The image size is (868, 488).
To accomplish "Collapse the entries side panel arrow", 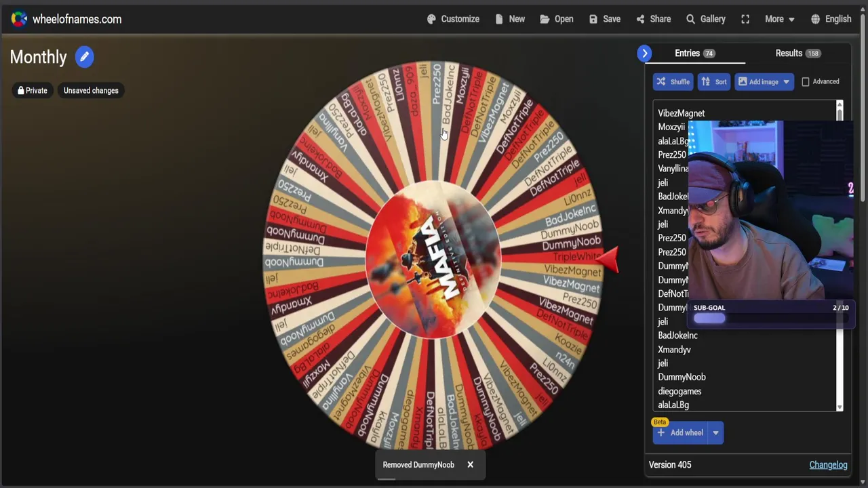I will [644, 53].
